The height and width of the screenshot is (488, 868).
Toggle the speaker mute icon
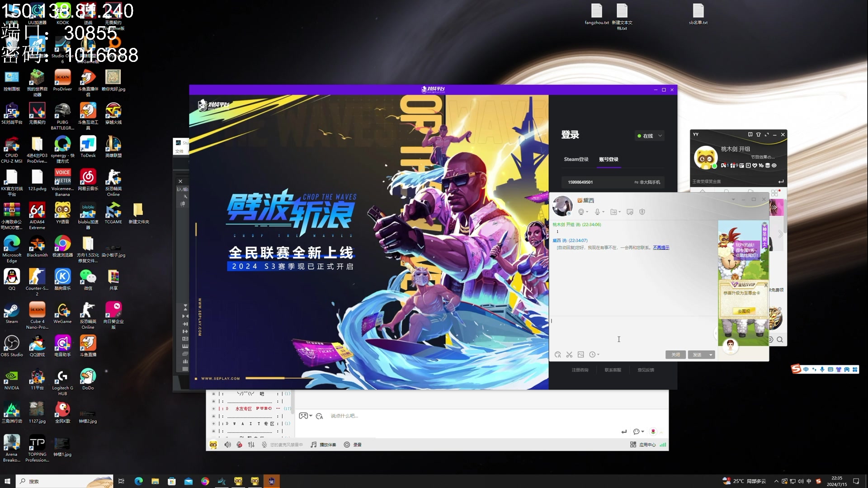pyautogui.click(x=227, y=445)
